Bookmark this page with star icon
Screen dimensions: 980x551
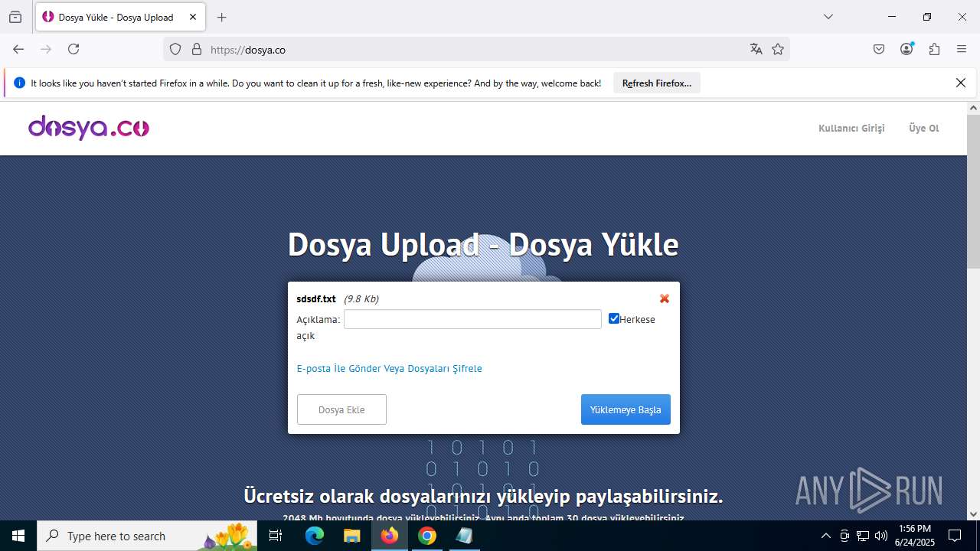tap(778, 49)
